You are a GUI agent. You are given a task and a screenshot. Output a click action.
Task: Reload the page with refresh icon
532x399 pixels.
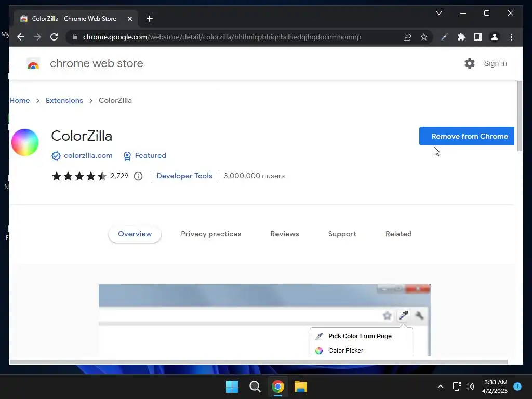54,37
